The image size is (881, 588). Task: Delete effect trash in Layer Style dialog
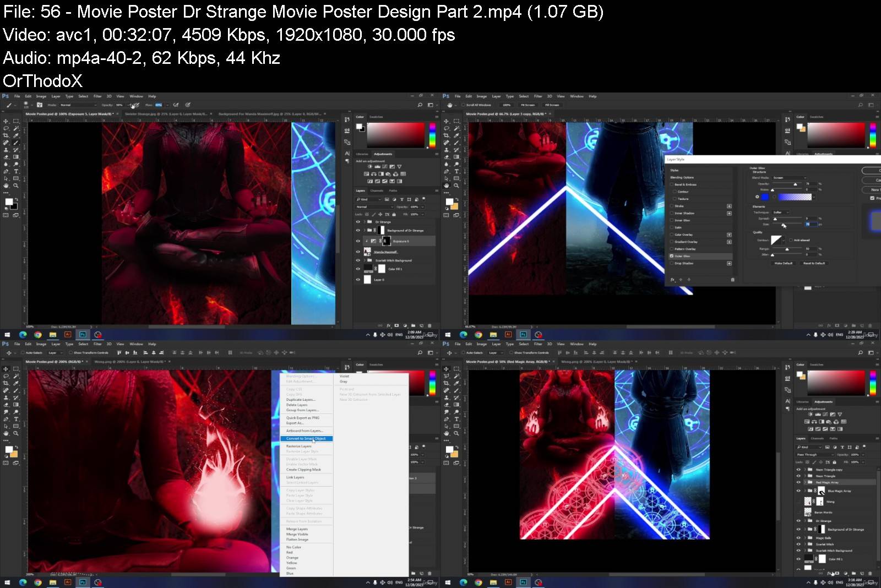732,280
